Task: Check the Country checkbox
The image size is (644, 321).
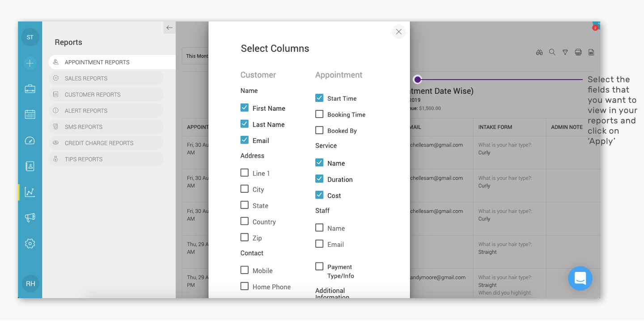Action: tap(245, 221)
